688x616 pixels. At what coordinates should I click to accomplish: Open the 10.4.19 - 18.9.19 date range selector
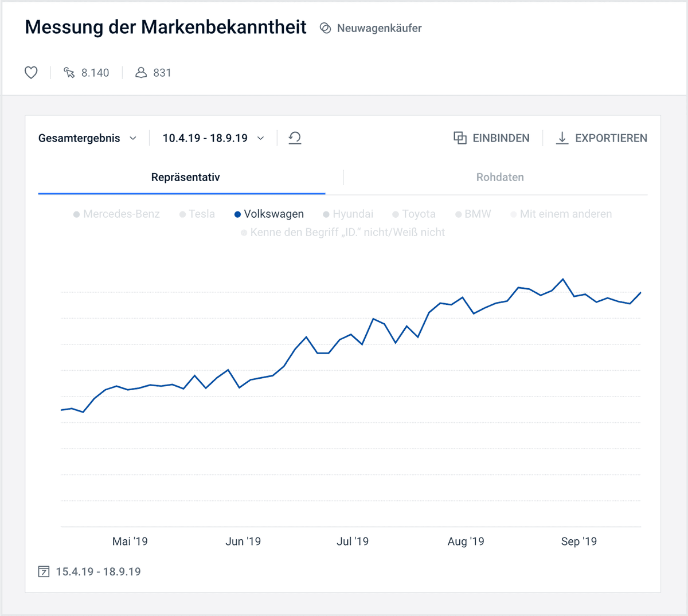212,138
